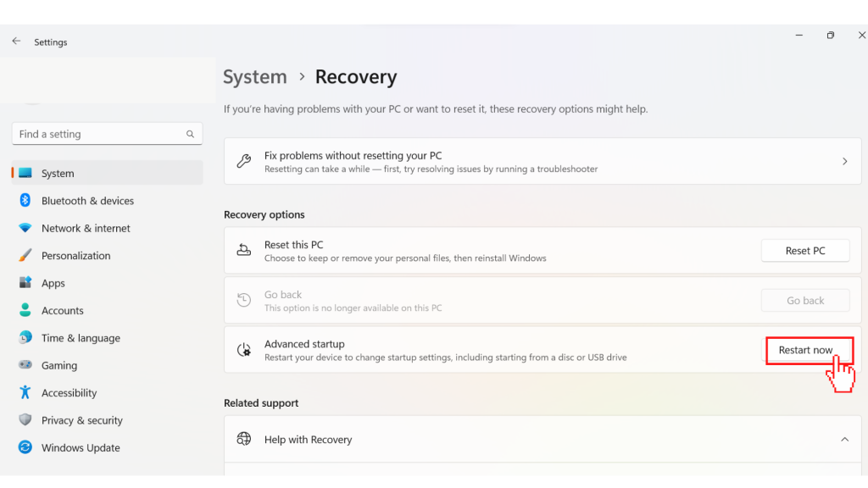Close the Settings window
Screen dimensions: 868x488
pos(861,35)
